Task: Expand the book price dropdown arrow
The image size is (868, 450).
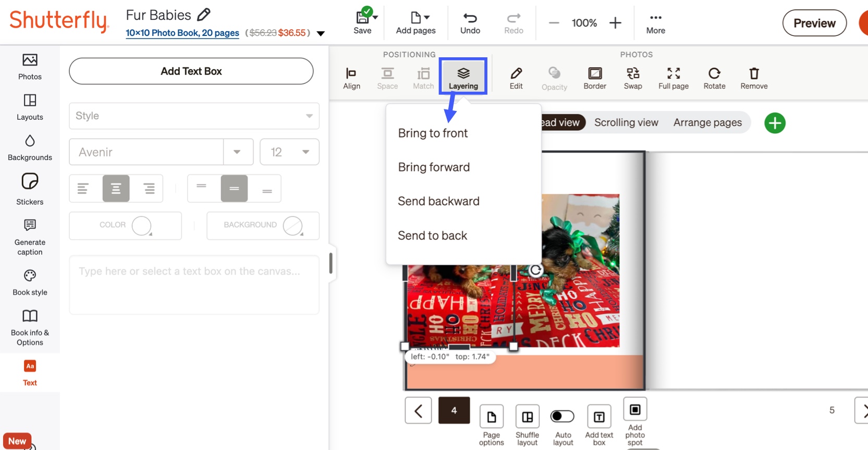Action: pyautogui.click(x=321, y=33)
